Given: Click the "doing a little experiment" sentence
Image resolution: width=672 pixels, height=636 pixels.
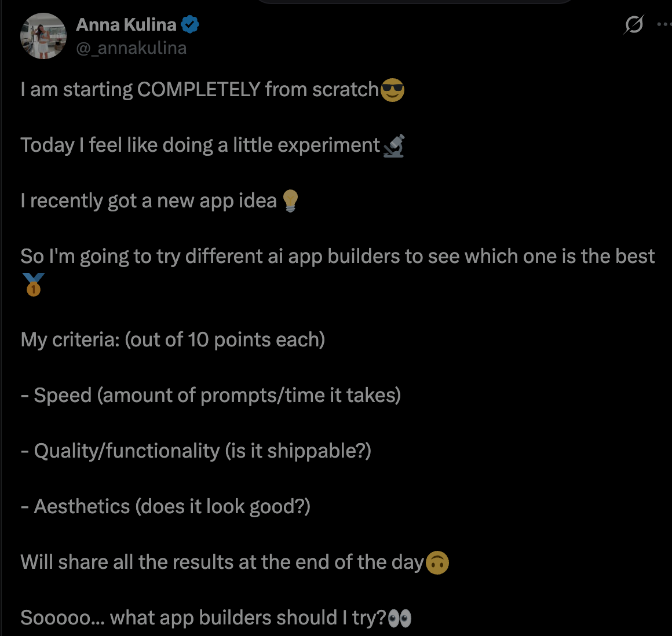Looking at the screenshot, I should tap(200, 145).
